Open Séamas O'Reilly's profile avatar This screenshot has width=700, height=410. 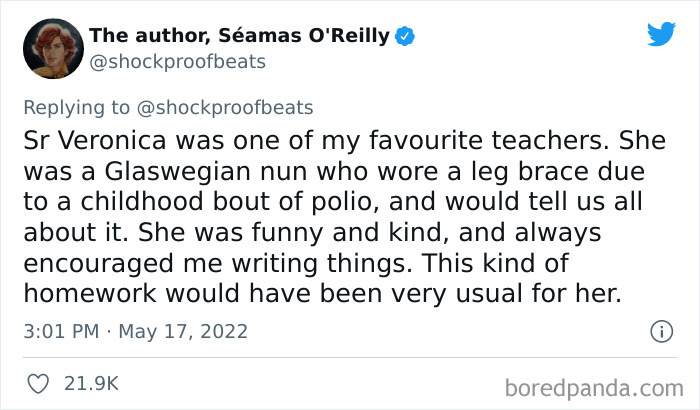pyautogui.click(x=54, y=47)
